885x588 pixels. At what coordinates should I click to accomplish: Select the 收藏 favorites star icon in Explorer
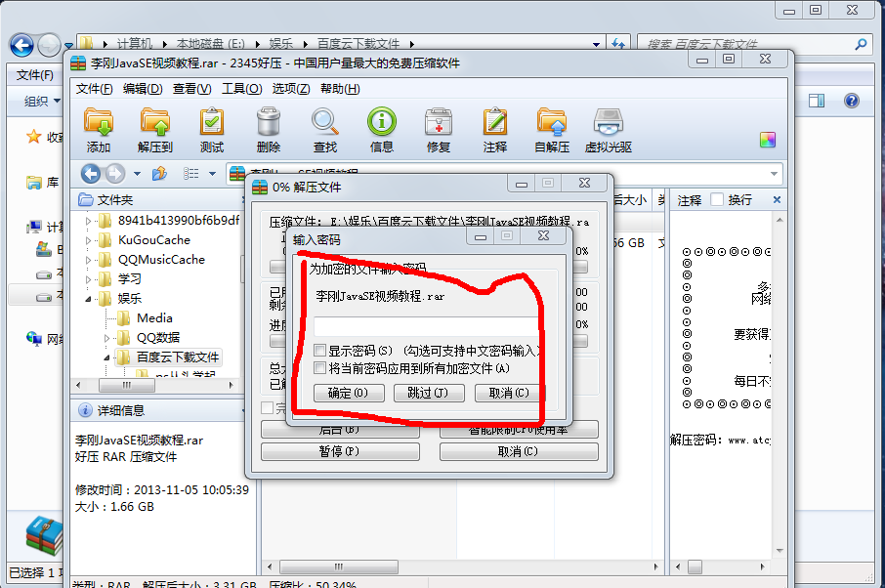(34, 137)
